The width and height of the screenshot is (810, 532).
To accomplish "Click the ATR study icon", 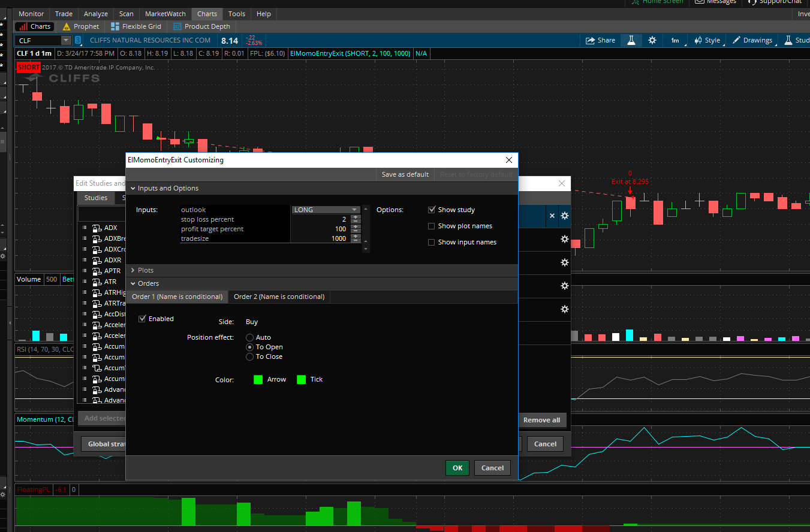I will pyautogui.click(x=97, y=282).
